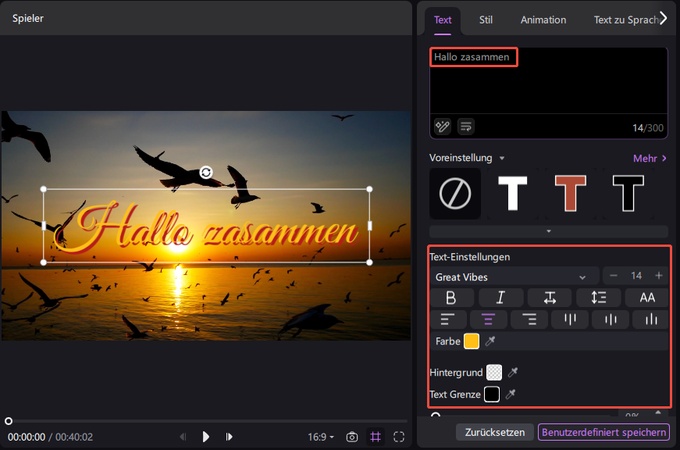Open the line spacing control

tap(598, 297)
